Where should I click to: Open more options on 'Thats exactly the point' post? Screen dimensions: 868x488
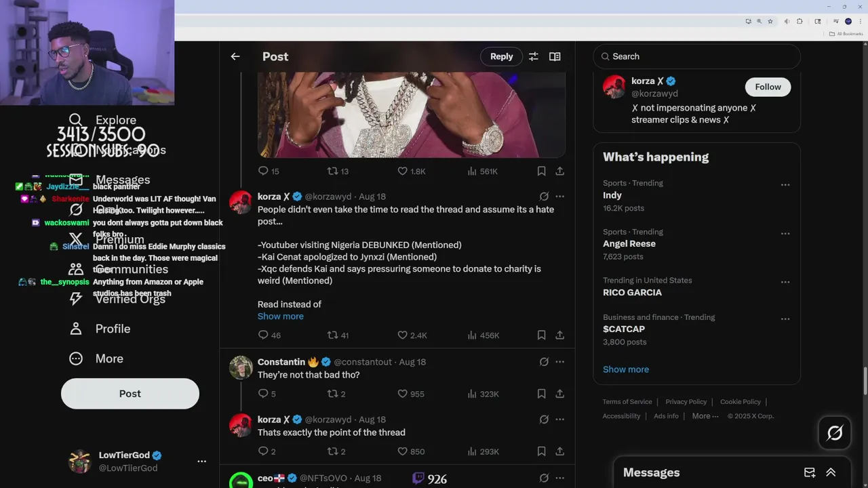click(x=560, y=420)
